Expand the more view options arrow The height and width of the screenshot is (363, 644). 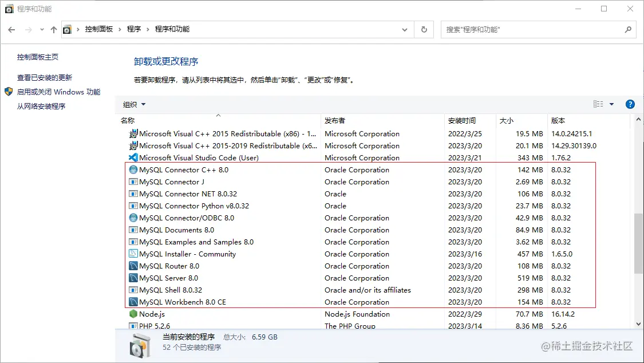[611, 104]
